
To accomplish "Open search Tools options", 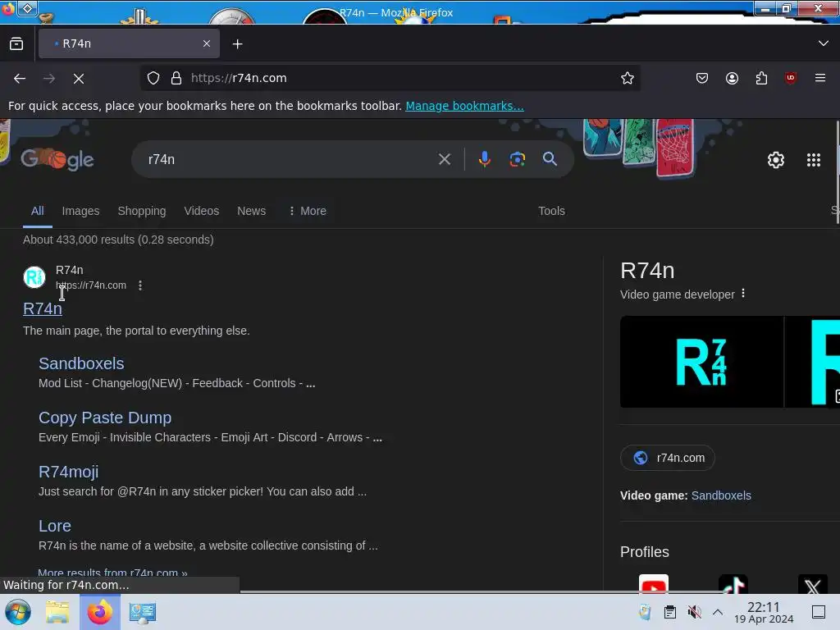I will pyautogui.click(x=551, y=211).
